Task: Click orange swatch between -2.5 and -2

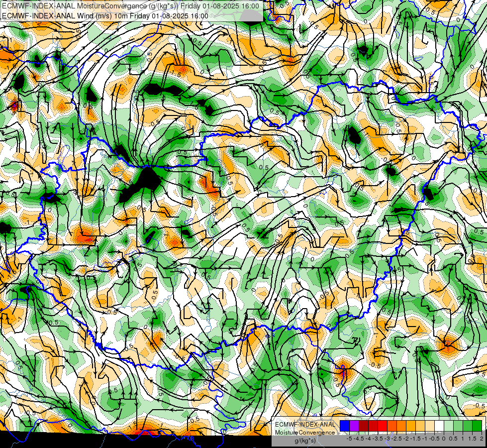Action: click(401, 426)
